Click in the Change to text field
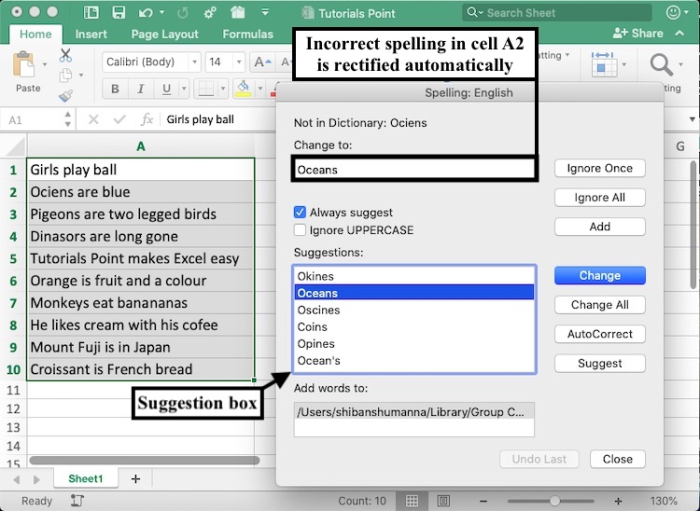The image size is (700, 511). pos(414,169)
